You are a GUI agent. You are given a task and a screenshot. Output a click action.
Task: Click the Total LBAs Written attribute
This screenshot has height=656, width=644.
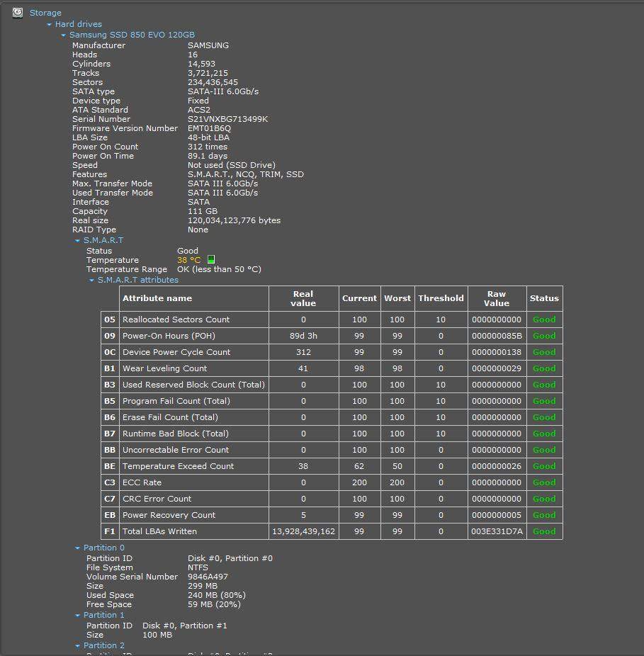[x=160, y=532]
